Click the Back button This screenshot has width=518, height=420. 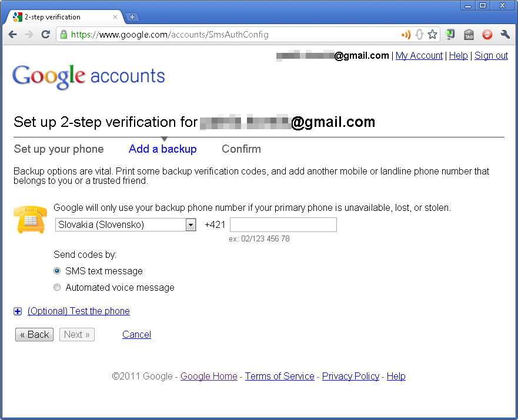[x=34, y=335]
